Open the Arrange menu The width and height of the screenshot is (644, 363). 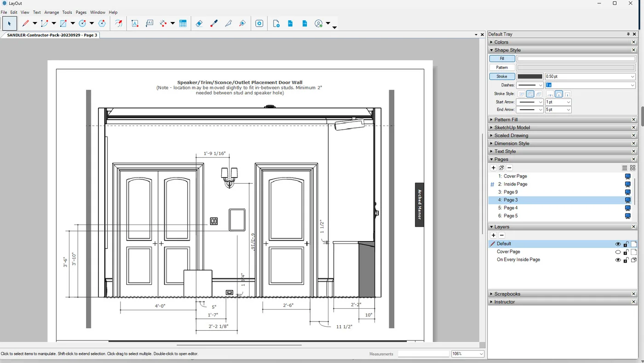click(52, 12)
